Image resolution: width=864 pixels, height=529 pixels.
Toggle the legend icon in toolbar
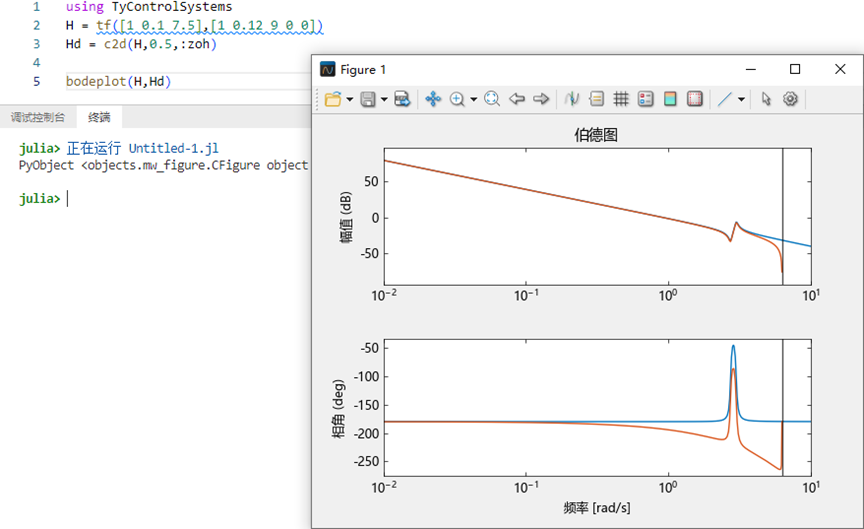click(645, 99)
